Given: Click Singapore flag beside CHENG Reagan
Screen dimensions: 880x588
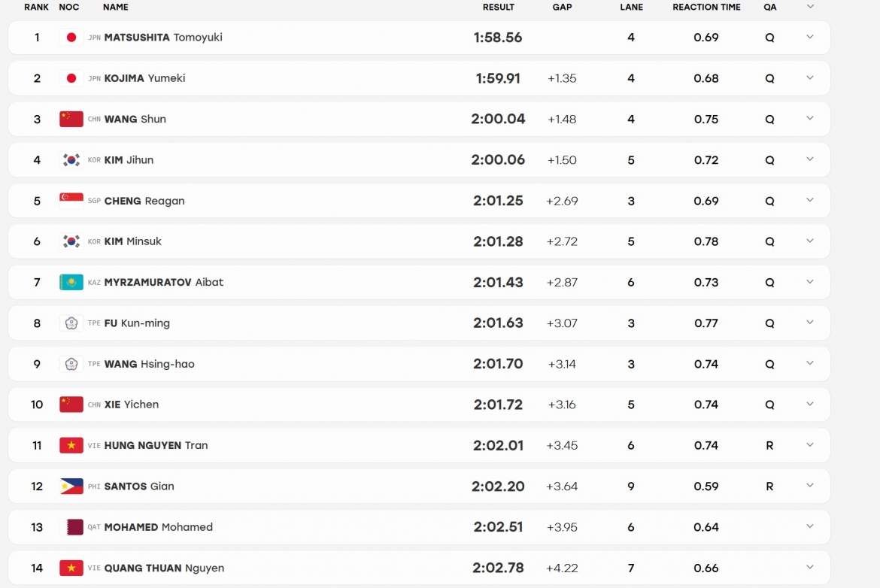Looking at the screenshot, I should [x=71, y=201].
